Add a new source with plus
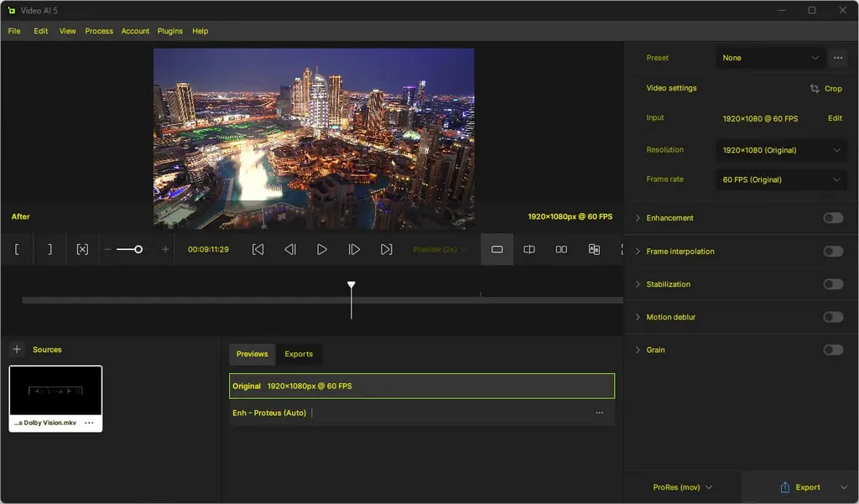 [x=17, y=349]
